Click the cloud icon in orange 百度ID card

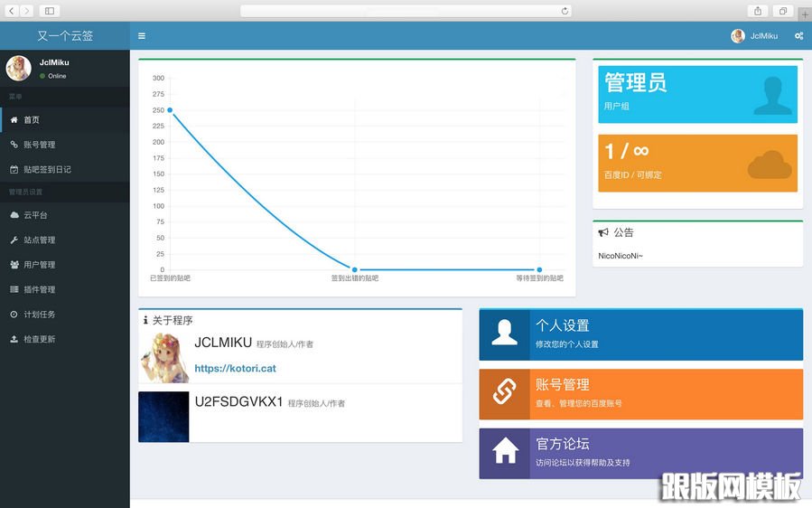(x=770, y=165)
